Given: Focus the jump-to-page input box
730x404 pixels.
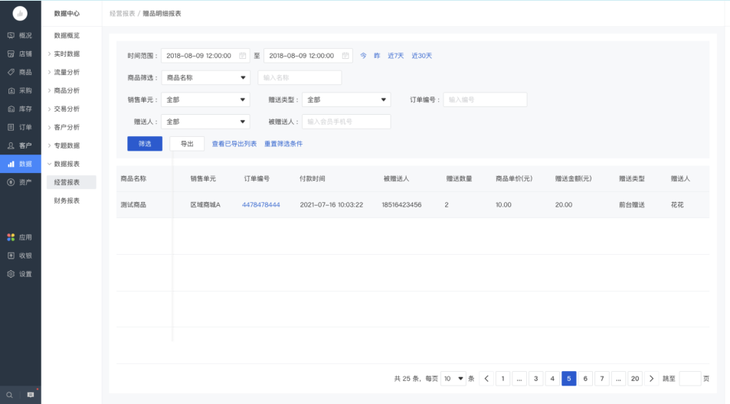Looking at the screenshot, I should 690,378.
